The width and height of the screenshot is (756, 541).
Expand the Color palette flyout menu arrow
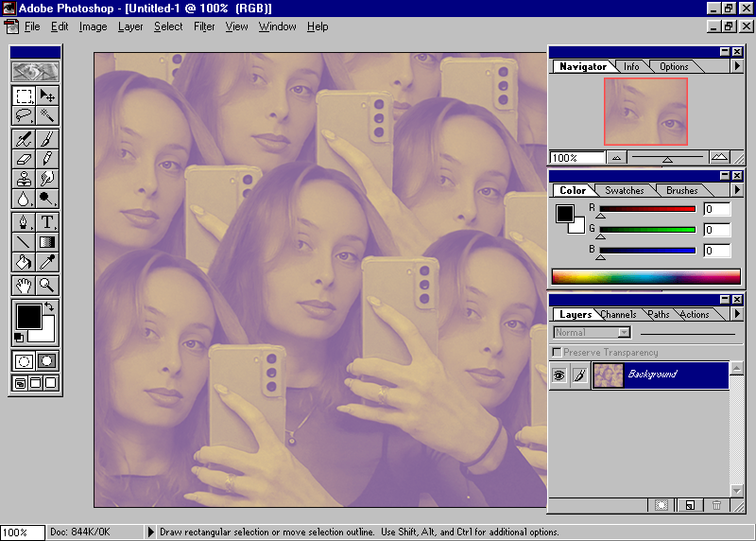pyautogui.click(x=737, y=190)
